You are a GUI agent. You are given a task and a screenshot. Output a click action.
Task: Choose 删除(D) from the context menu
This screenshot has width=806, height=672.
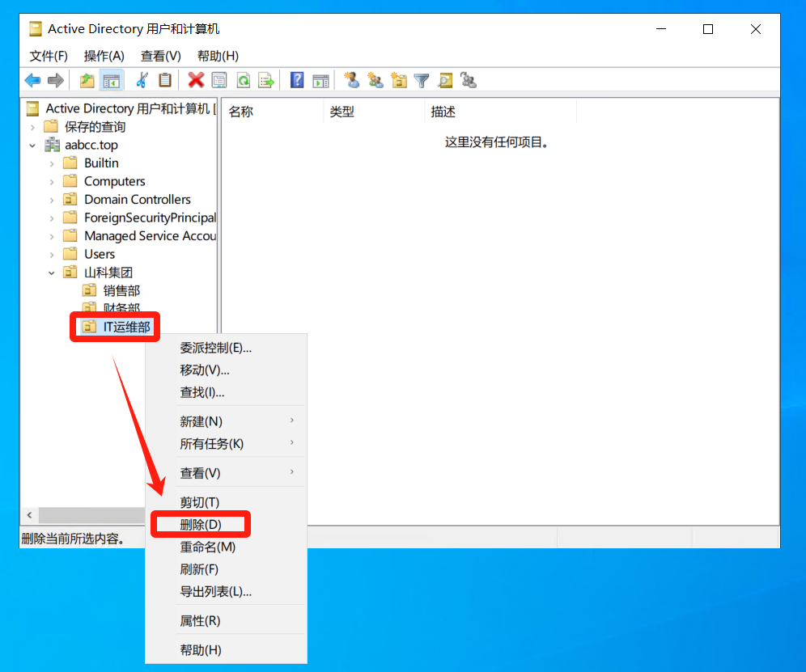tap(201, 524)
